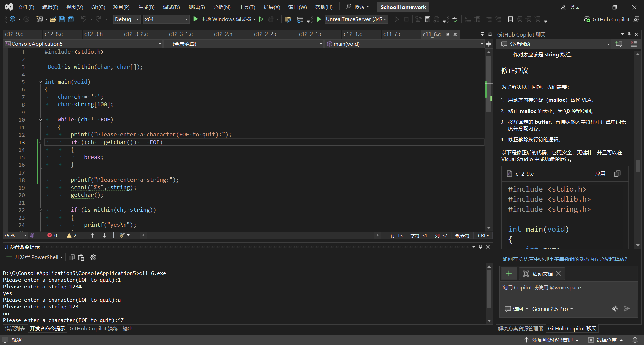Open the developer terminal settings gear

[x=93, y=257]
